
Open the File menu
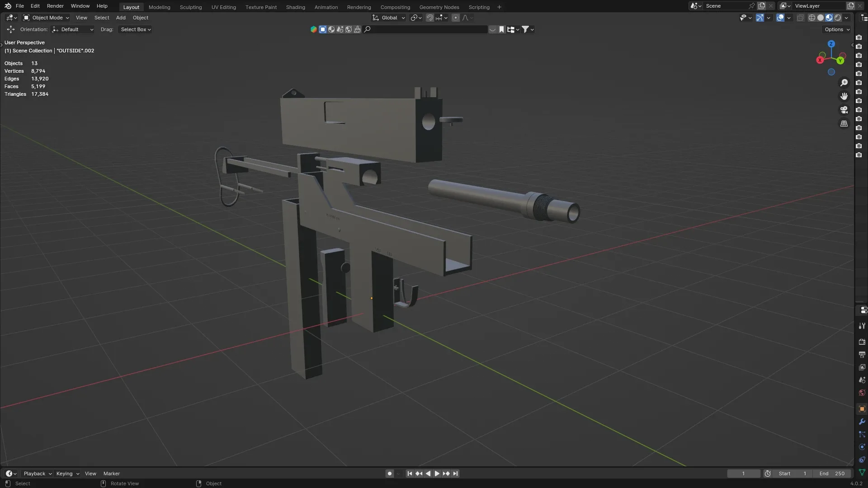[20, 6]
